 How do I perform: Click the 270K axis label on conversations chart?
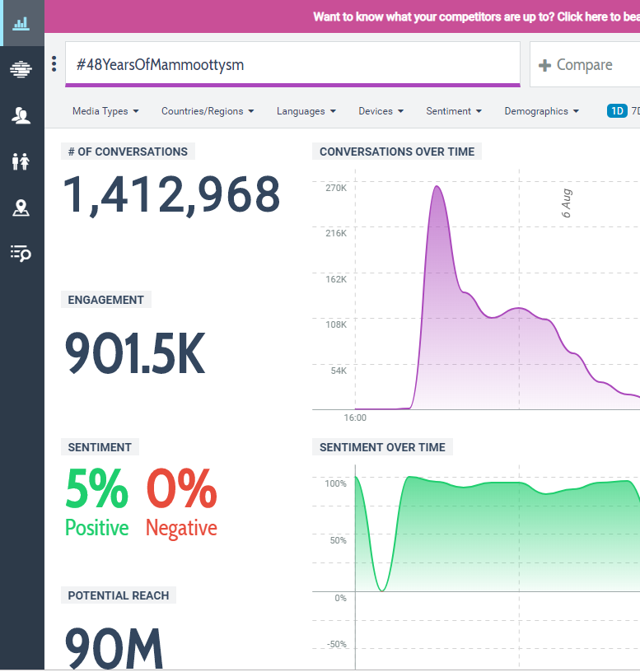click(x=336, y=188)
